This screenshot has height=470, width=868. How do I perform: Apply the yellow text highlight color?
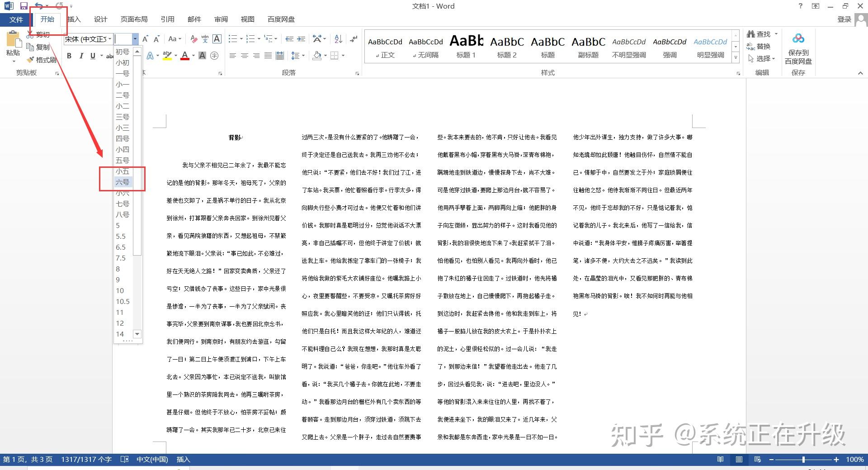point(167,56)
